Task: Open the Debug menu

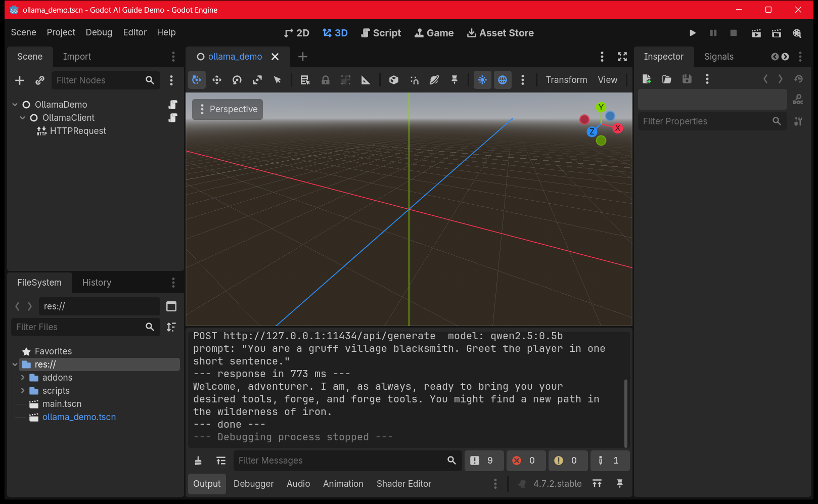Action: point(99,32)
